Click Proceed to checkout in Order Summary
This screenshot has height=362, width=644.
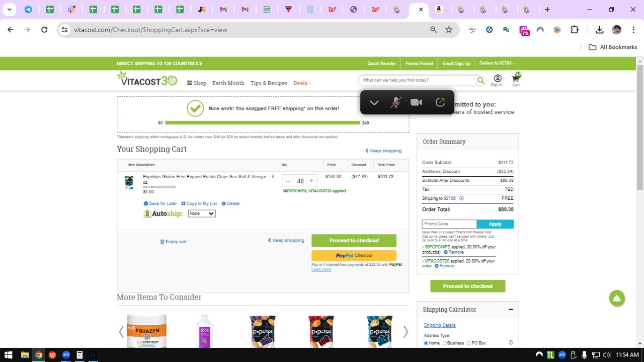click(467, 286)
